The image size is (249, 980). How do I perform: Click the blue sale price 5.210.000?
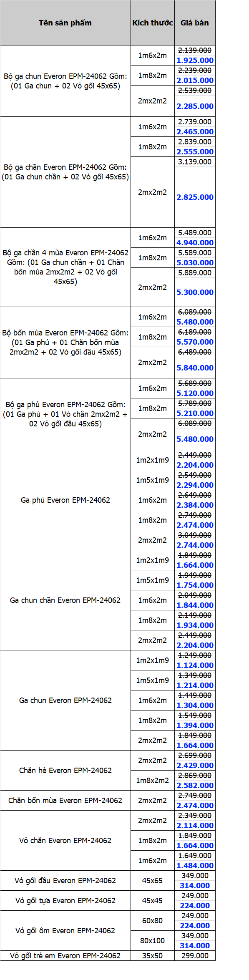[x=195, y=413]
